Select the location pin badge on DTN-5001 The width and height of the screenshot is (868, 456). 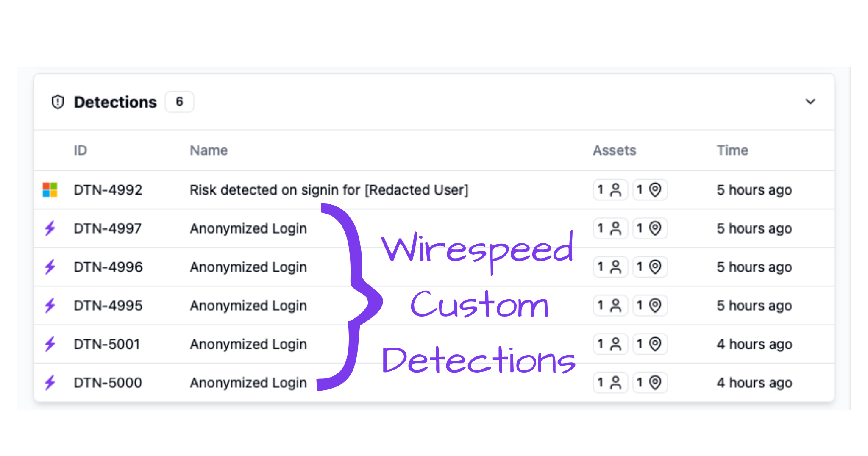(650, 344)
